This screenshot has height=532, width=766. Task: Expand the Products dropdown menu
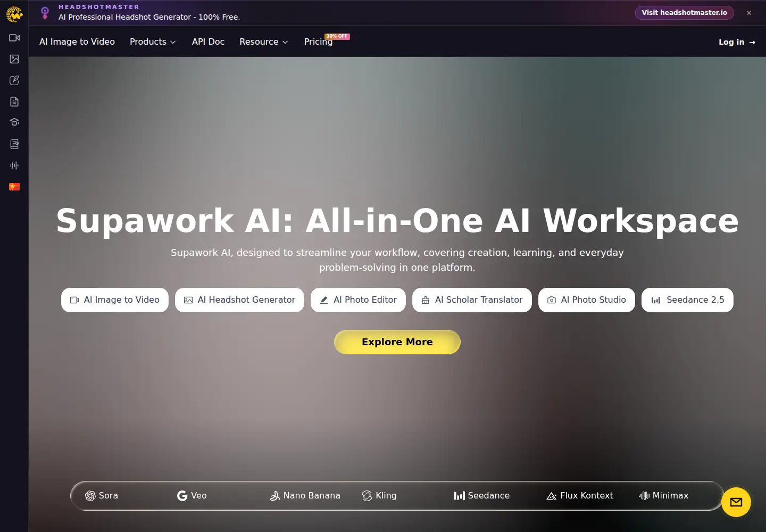click(x=153, y=41)
